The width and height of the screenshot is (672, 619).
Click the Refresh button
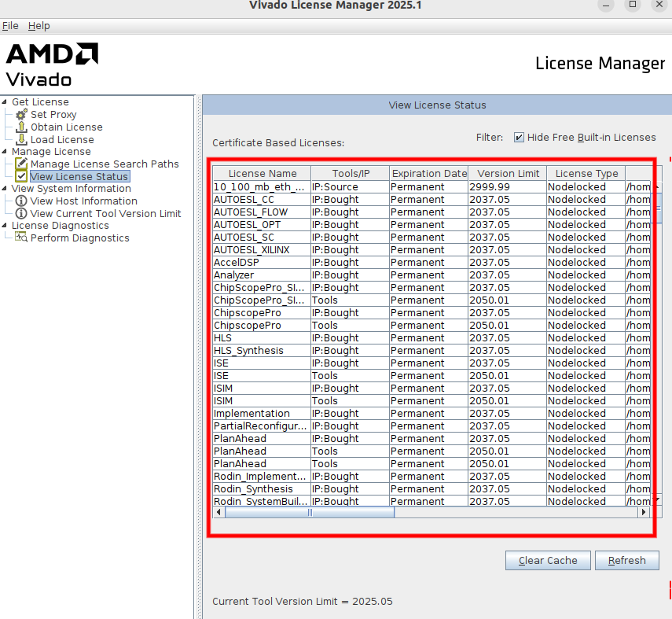627,560
